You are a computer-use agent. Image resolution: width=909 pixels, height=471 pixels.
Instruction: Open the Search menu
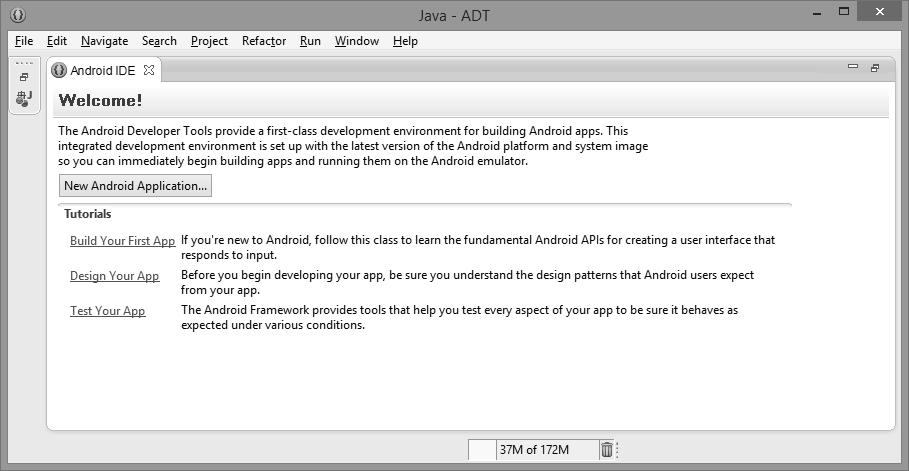[159, 41]
